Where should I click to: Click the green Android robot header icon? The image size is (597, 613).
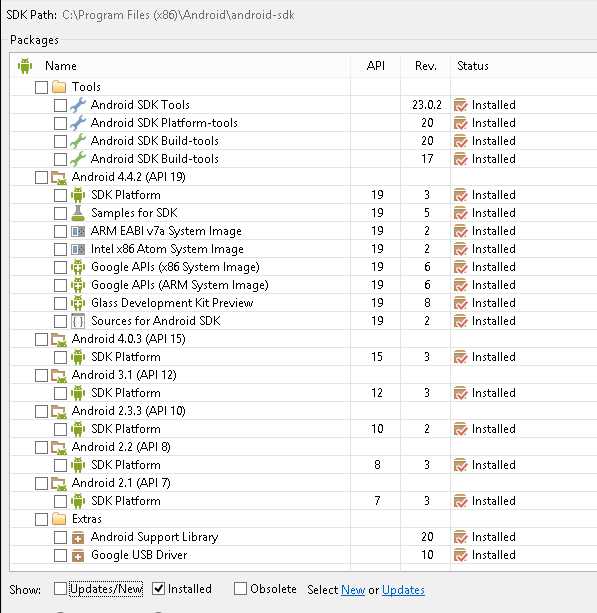pos(25,66)
